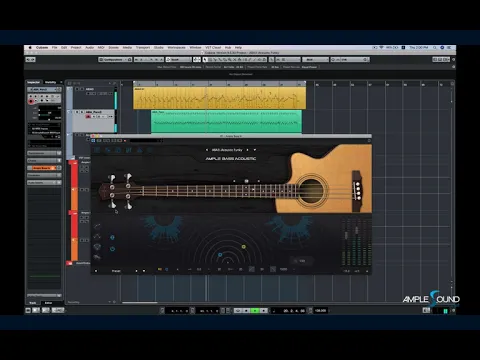Image resolution: width=480 pixels, height=360 pixels.
Task: Open Wi-Fi status in menu bar
Action: tap(381, 48)
